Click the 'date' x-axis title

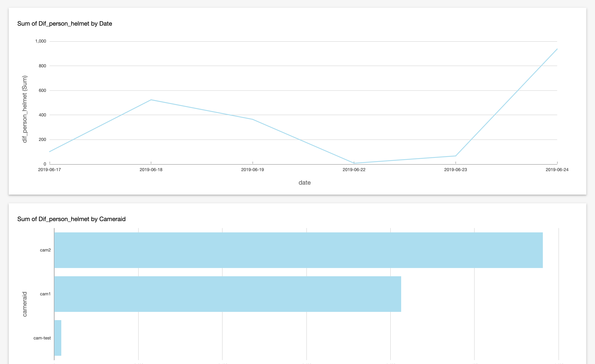click(x=304, y=182)
